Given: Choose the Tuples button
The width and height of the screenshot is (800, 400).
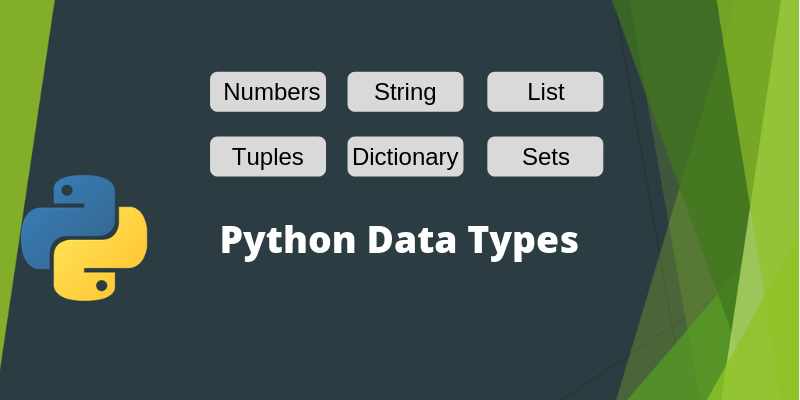Looking at the screenshot, I should pos(268,156).
